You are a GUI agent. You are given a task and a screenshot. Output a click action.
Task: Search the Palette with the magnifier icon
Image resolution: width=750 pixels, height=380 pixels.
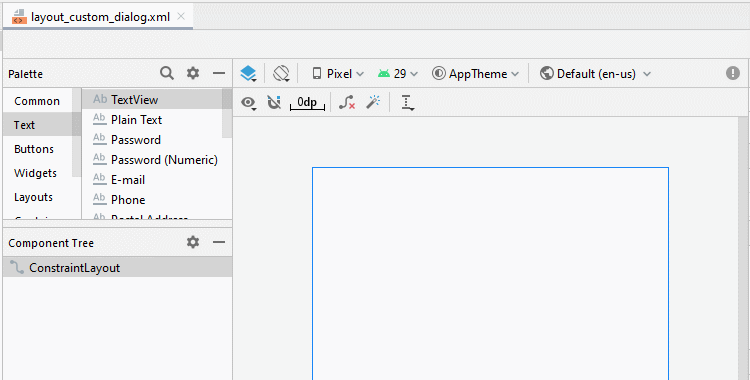[166, 73]
